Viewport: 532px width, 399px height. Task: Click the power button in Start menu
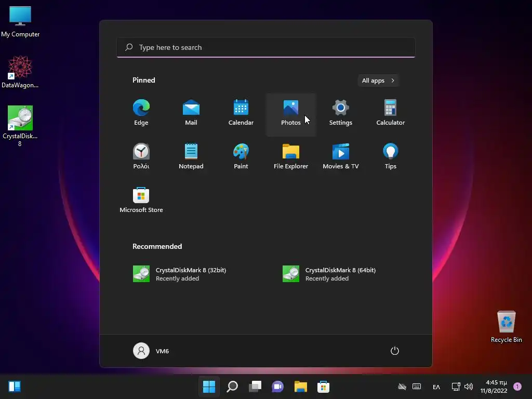[x=395, y=351]
